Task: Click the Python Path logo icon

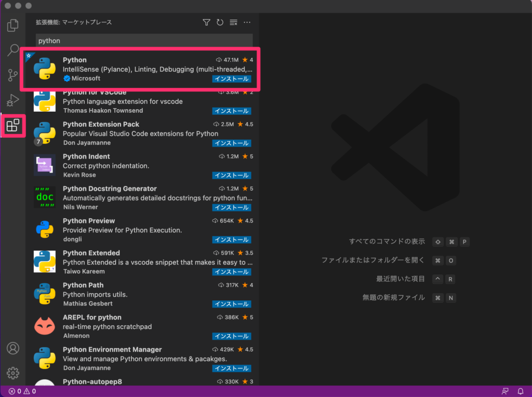Action: (x=45, y=294)
